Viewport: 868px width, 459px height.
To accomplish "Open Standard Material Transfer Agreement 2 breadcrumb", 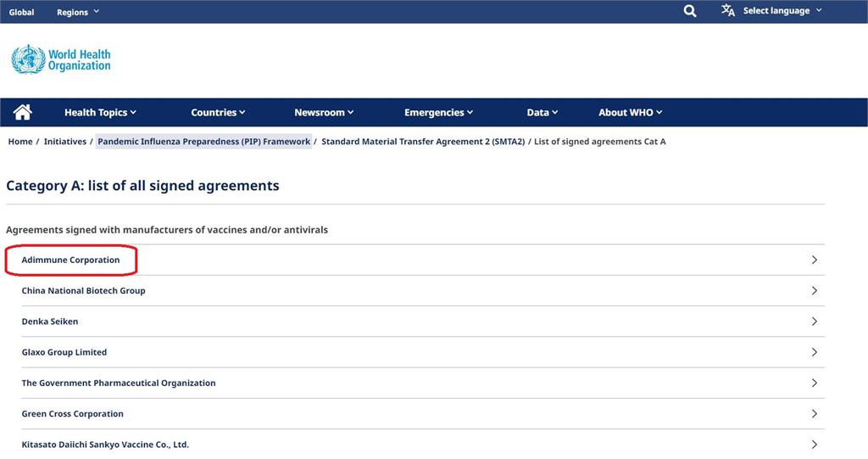I will pyautogui.click(x=423, y=142).
